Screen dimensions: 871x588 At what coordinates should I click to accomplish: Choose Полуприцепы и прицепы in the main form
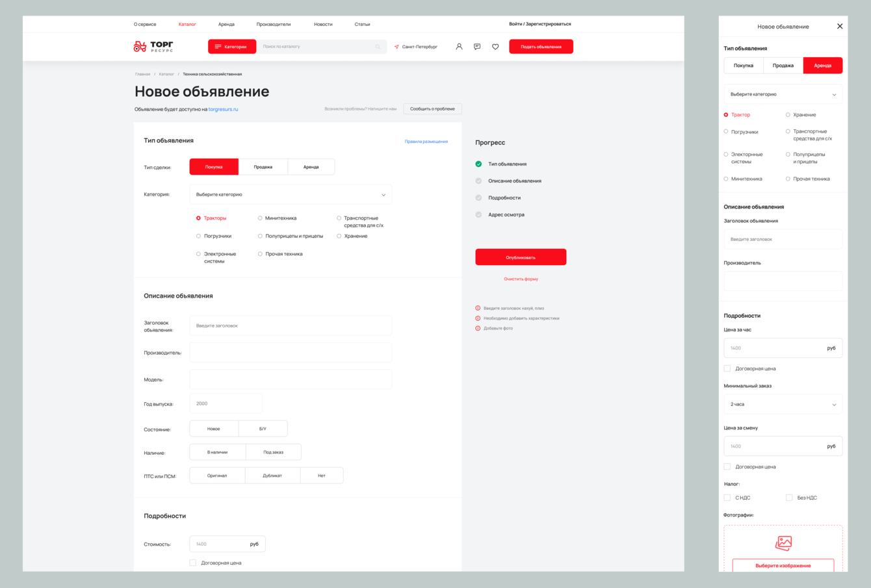point(260,236)
